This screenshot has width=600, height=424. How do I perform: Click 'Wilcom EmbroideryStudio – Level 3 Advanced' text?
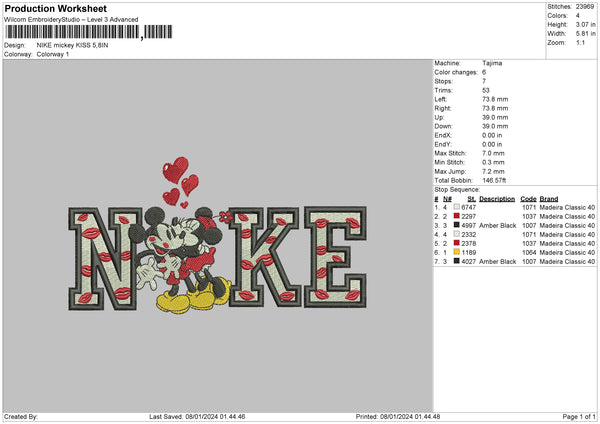[71, 20]
